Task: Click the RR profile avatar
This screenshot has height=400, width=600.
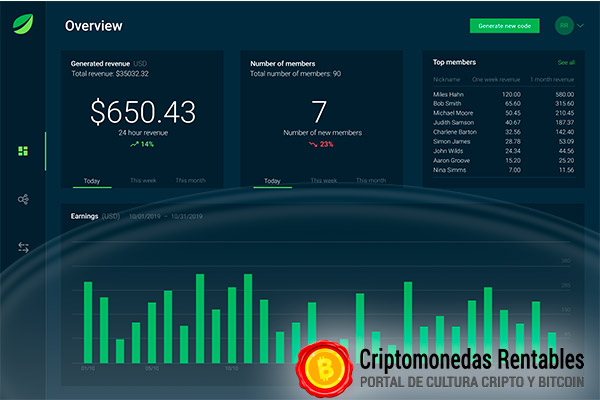Action: coord(564,26)
